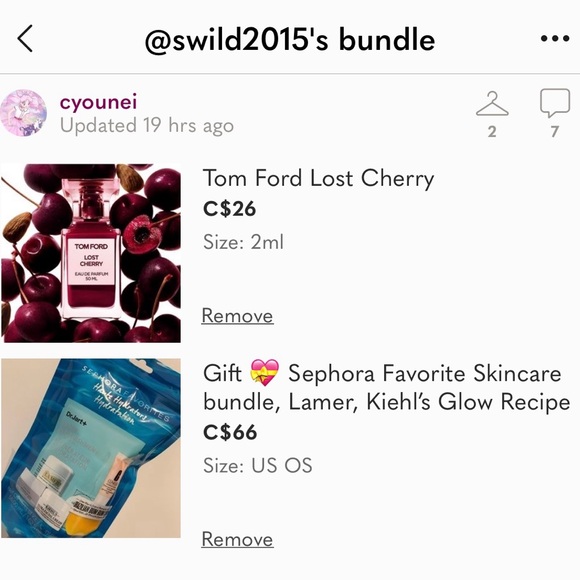
Task: Open cyounei's profile avatar
Action: tap(24, 113)
